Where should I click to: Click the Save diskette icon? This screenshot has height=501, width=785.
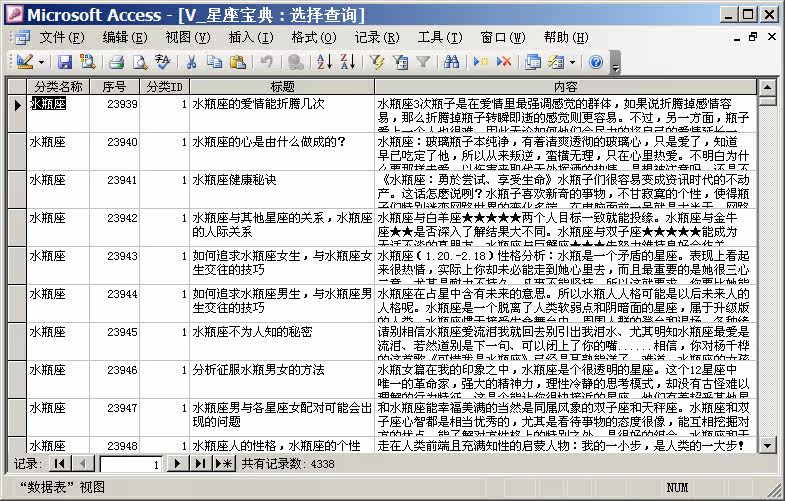click(x=64, y=62)
